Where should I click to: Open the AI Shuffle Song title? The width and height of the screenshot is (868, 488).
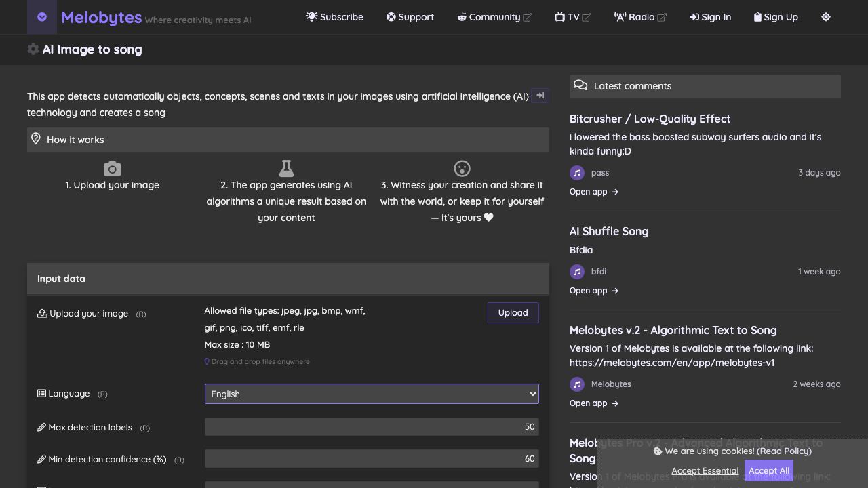pos(609,231)
